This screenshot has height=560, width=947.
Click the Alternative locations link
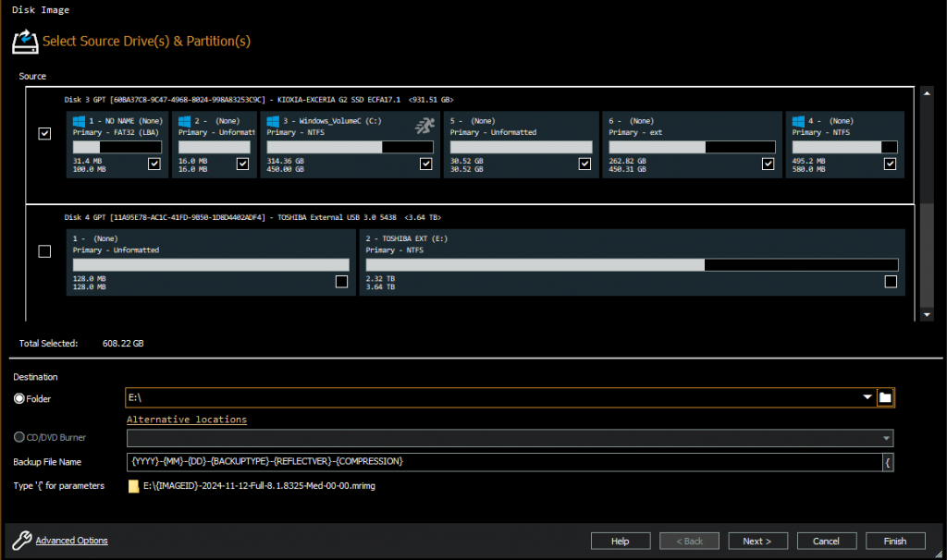187,420
